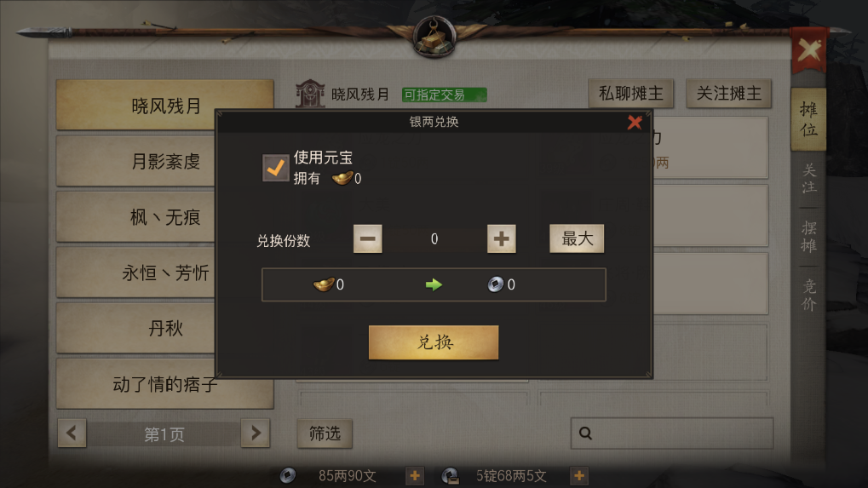Add silver via plus next to 85两90文
The image size is (868, 488).
coord(415,475)
